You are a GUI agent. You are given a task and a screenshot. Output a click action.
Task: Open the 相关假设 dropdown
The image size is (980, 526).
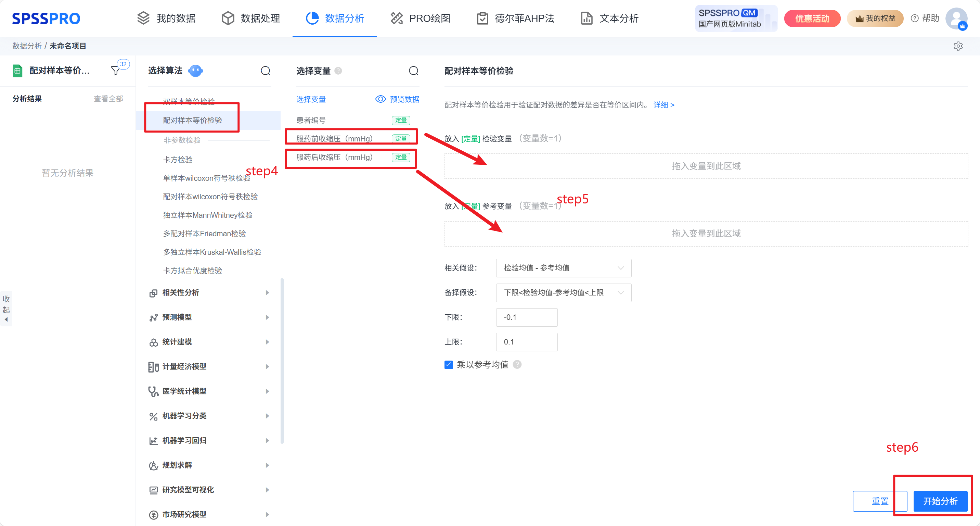[x=564, y=268]
